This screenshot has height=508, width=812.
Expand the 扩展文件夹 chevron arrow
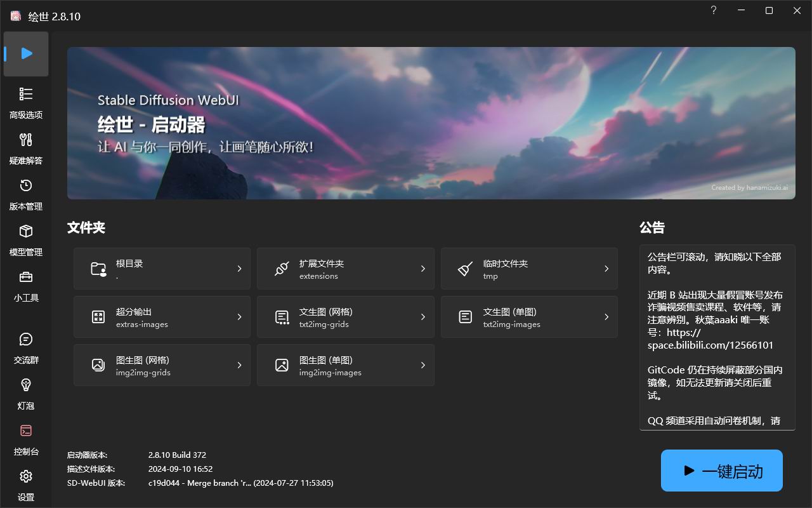point(423,269)
